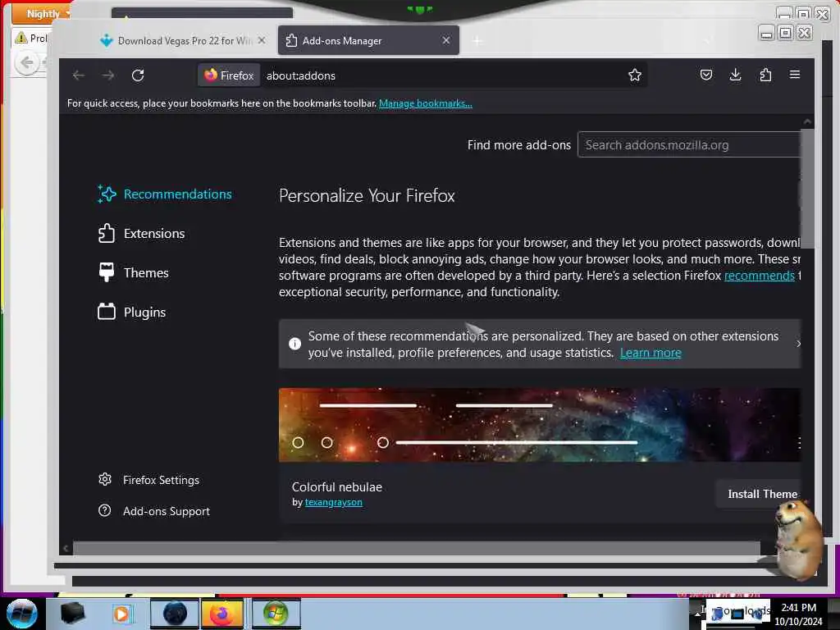Click the Recommendations sparkle icon in sidebar
The width and height of the screenshot is (840, 630).
pos(107,194)
